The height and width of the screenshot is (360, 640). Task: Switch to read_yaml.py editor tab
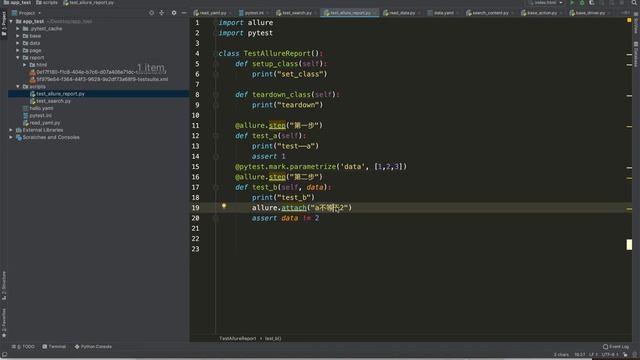pos(212,13)
